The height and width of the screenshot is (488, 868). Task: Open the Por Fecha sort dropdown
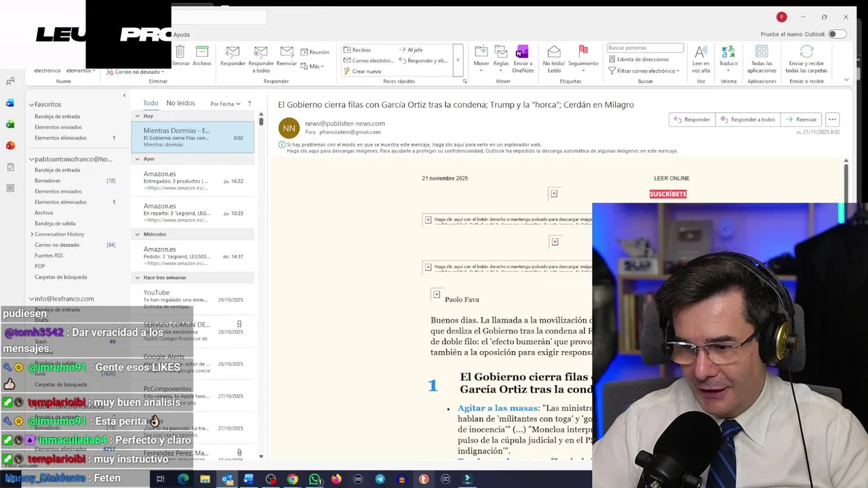point(225,104)
